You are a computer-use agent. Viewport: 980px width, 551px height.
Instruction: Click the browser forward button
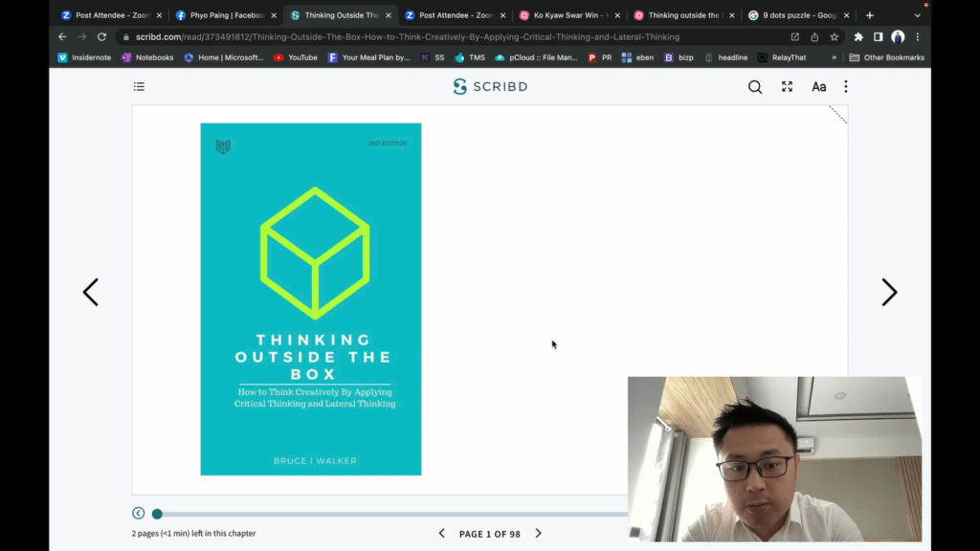coord(82,37)
